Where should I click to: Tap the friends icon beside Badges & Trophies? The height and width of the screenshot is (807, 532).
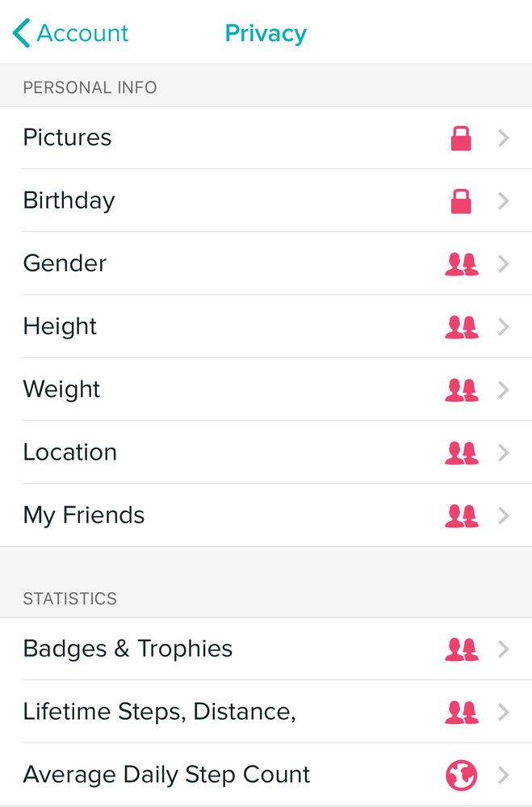click(461, 649)
